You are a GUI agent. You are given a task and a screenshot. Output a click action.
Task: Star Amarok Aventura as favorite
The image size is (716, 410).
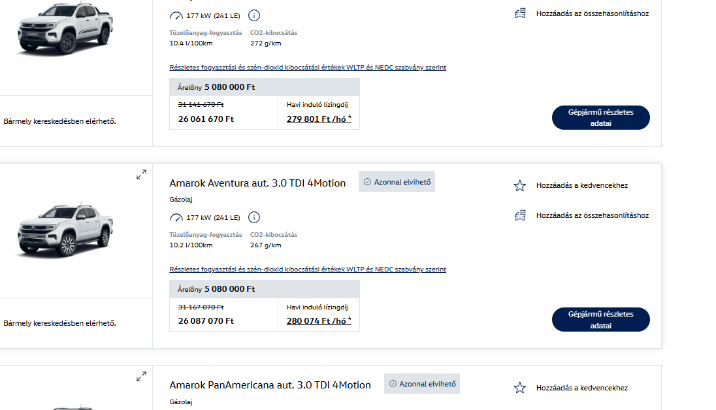coord(520,185)
